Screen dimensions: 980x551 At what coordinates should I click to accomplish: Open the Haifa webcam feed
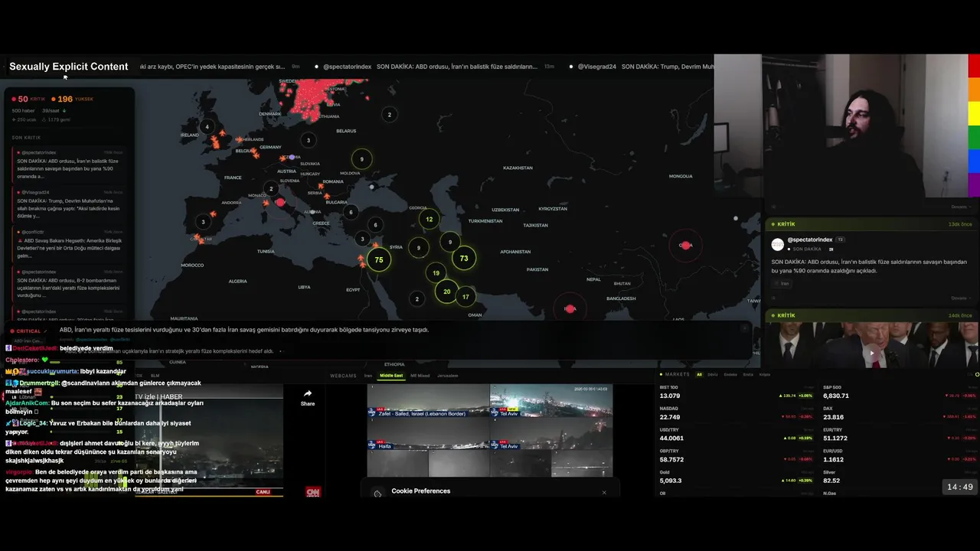pos(428,433)
